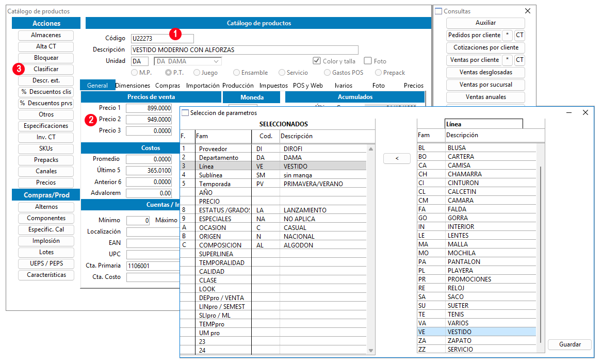Enable the Foto checkbox

pyautogui.click(x=368, y=61)
